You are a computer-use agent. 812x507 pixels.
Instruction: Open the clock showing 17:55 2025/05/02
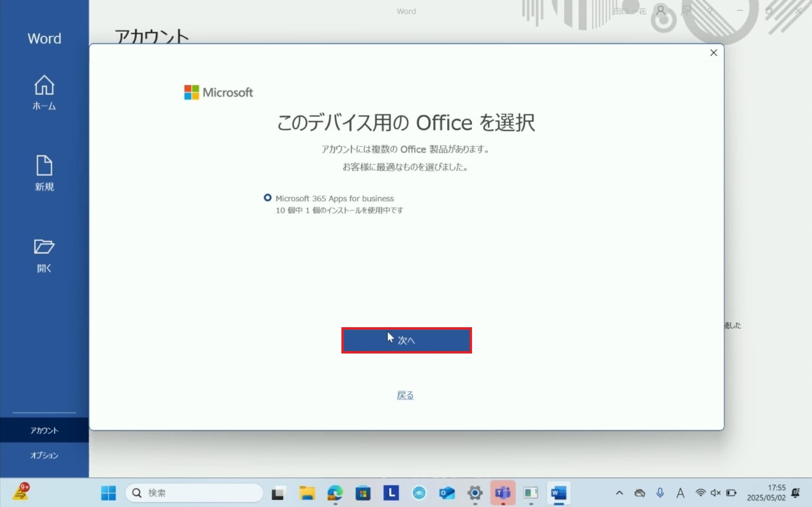point(766,493)
